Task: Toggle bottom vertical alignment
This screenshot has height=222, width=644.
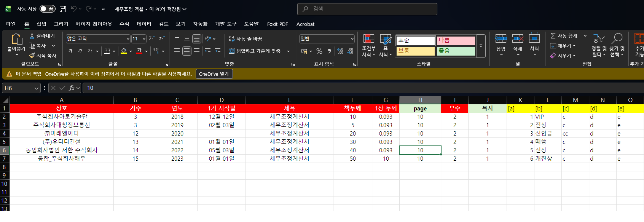Action: click(x=197, y=38)
